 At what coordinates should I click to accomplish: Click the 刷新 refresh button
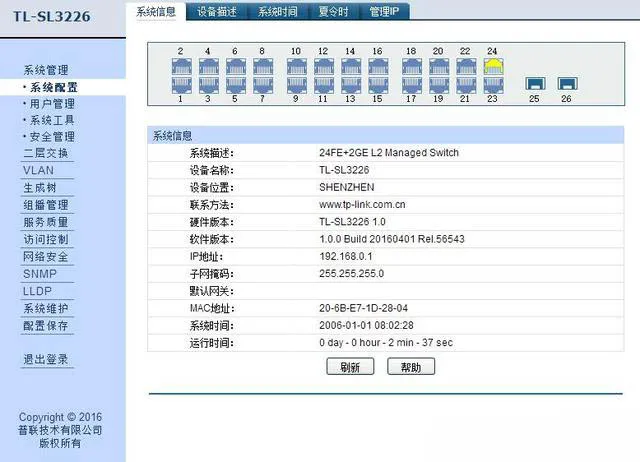tap(350, 367)
